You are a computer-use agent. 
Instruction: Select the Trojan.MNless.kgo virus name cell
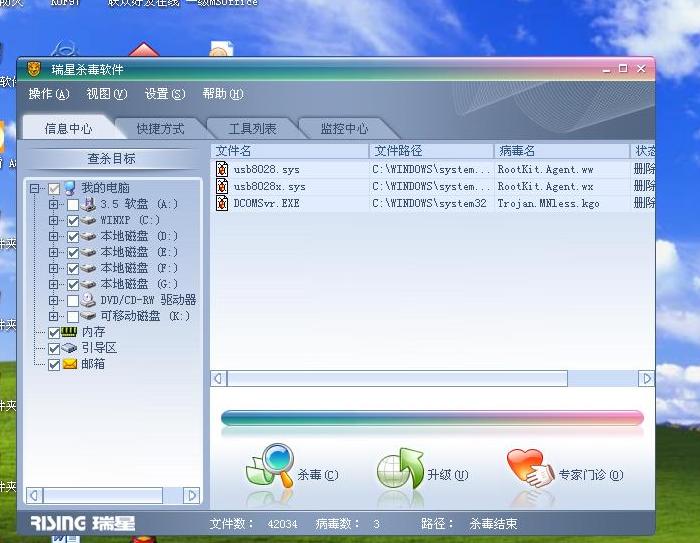click(549, 204)
